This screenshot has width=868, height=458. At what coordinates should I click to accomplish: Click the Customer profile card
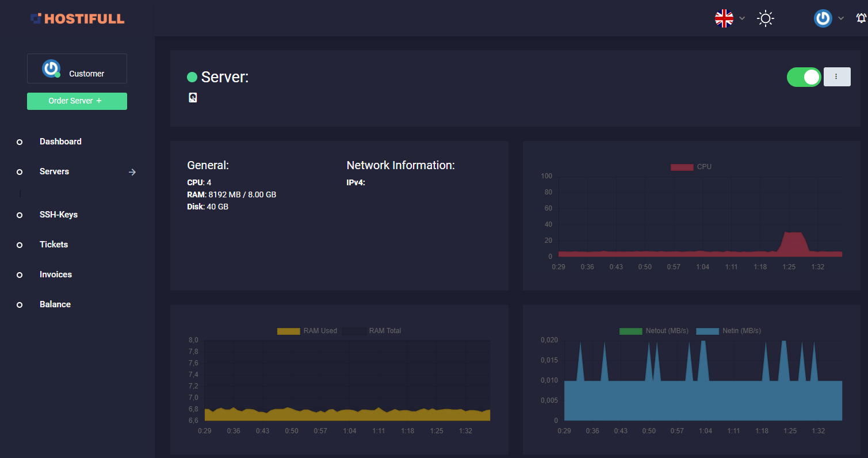pyautogui.click(x=77, y=68)
